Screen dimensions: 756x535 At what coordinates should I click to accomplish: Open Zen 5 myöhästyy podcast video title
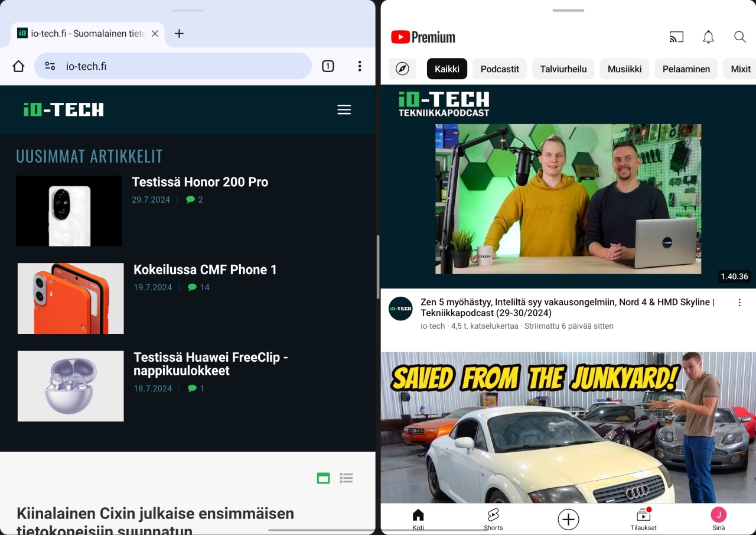(568, 307)
